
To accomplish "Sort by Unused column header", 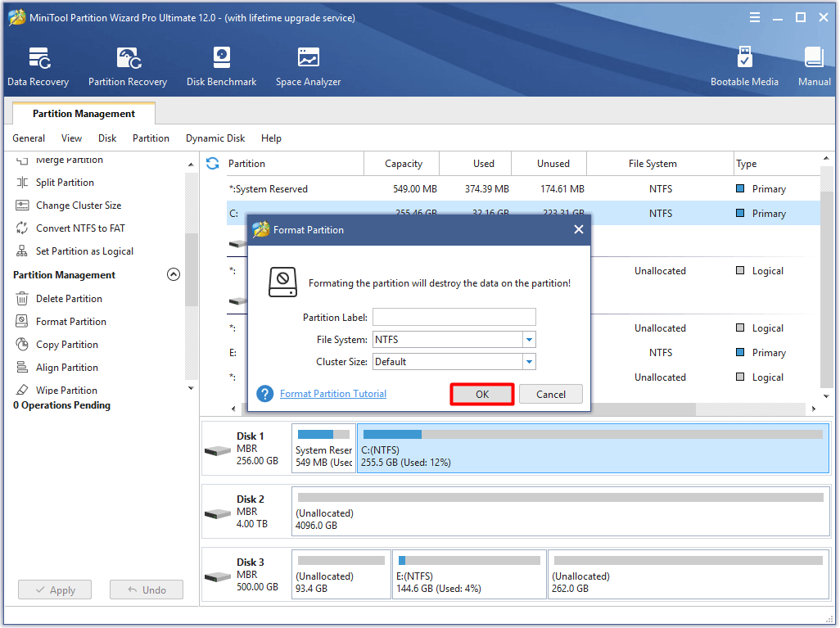I will coord(549,164).
